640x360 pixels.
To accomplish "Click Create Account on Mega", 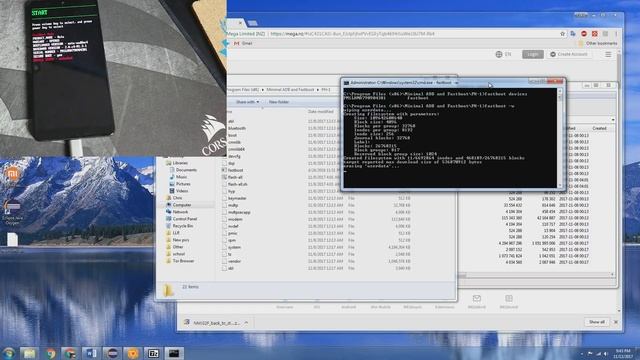I will pyautogui.click(x=569, y=54).
